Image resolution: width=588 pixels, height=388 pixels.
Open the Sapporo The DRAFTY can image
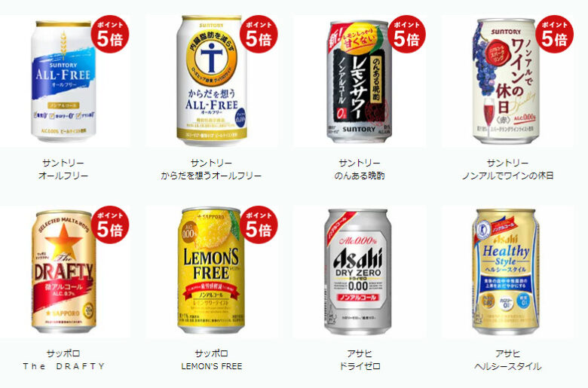(63, 271)
